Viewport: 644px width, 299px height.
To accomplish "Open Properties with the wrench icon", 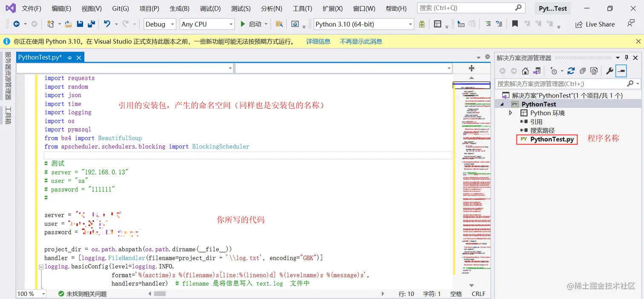I will pyautogui.click(x=609, y=71).
